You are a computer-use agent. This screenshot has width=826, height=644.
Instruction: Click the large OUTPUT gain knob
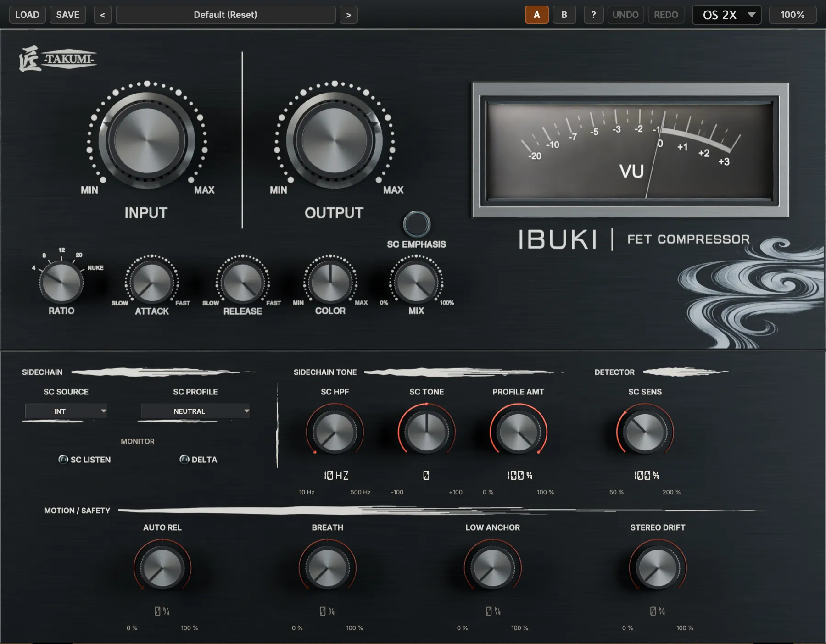point(335,140)
